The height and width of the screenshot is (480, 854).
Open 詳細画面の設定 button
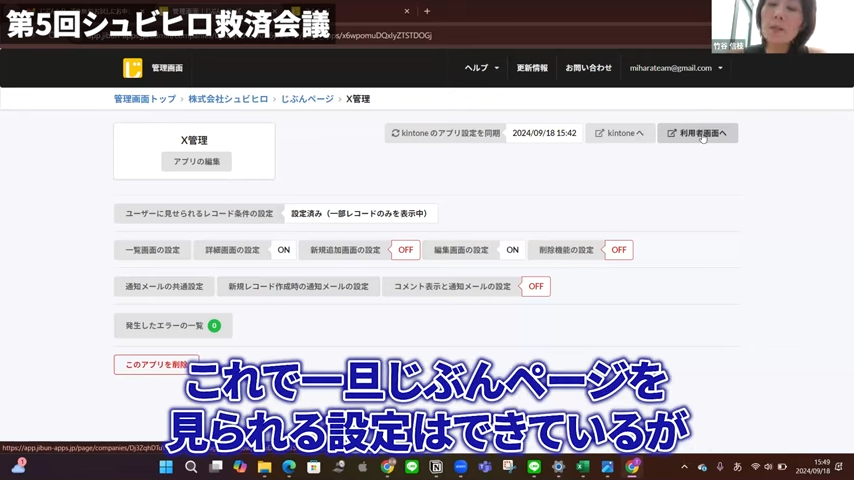point(233,250)
